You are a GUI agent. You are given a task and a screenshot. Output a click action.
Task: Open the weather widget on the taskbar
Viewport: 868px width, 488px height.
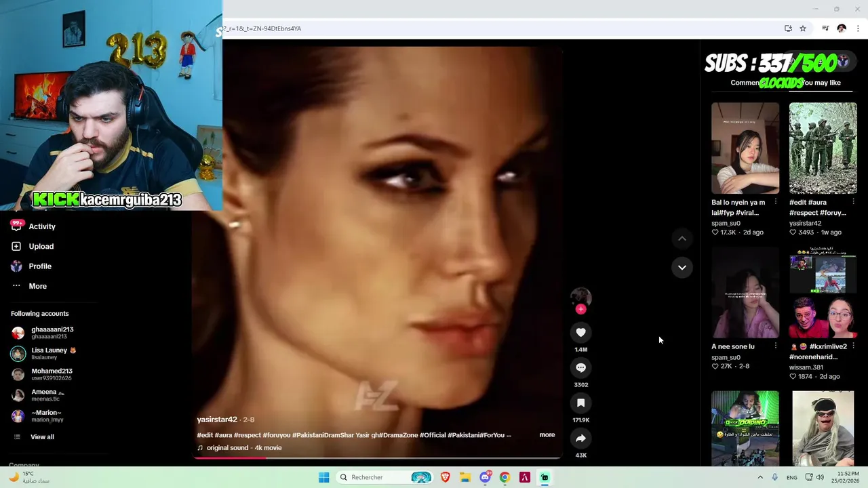pyautogui.click(x=28, y=477)
